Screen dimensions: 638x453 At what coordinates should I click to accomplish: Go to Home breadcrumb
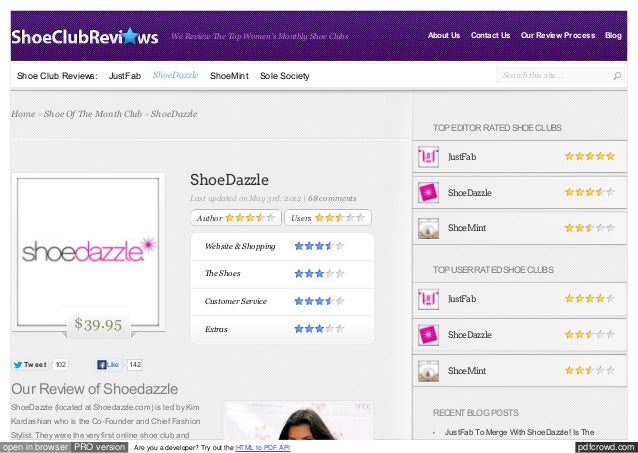23,114
